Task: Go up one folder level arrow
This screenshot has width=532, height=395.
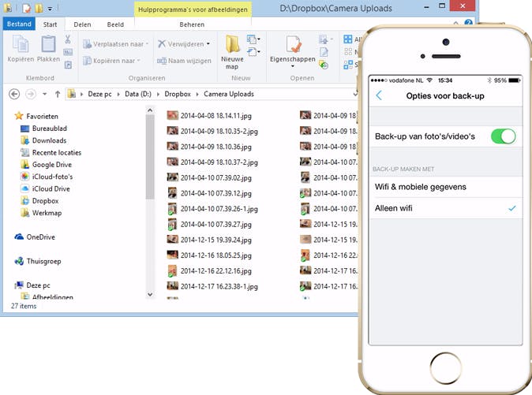Action: [58, 94]
